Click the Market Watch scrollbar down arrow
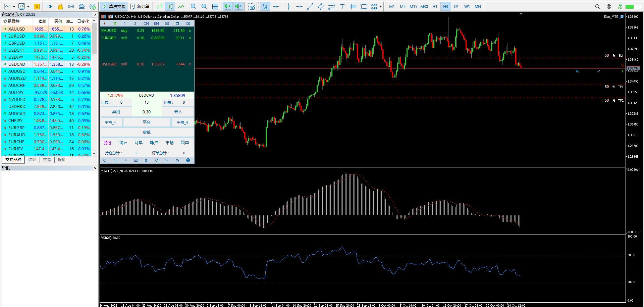This screenshot has width=644, height=307. [94, 153]
